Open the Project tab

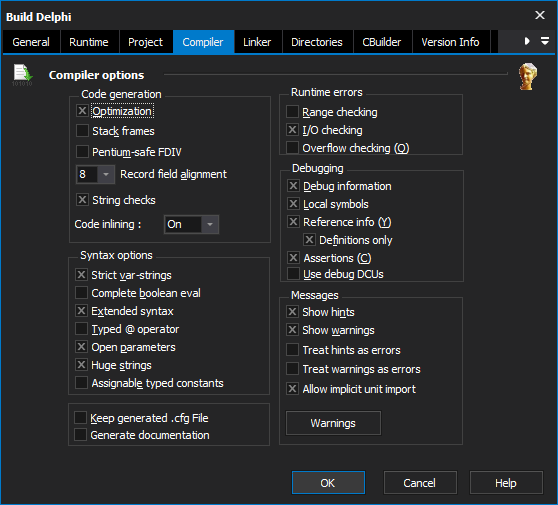tap(146, 42)
